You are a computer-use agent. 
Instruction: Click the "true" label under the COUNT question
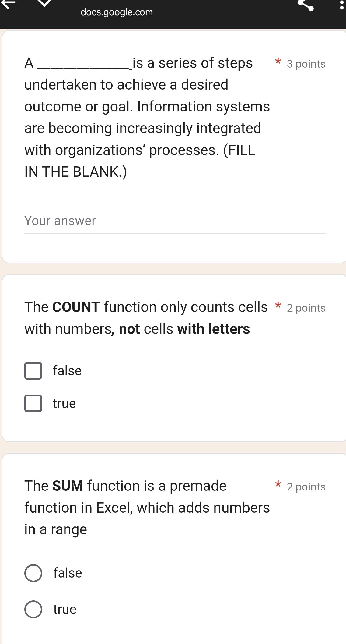click(64, 403)
